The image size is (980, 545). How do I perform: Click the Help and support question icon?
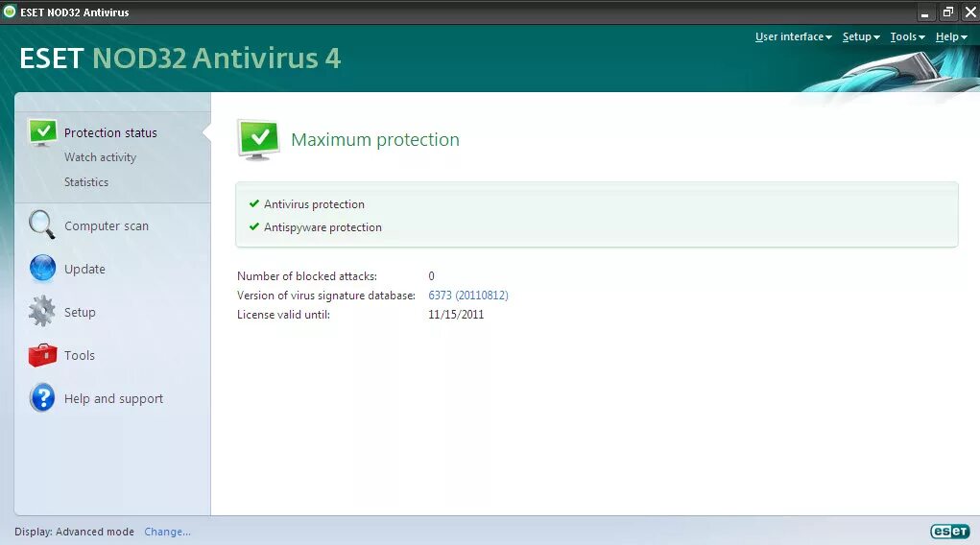42,398
